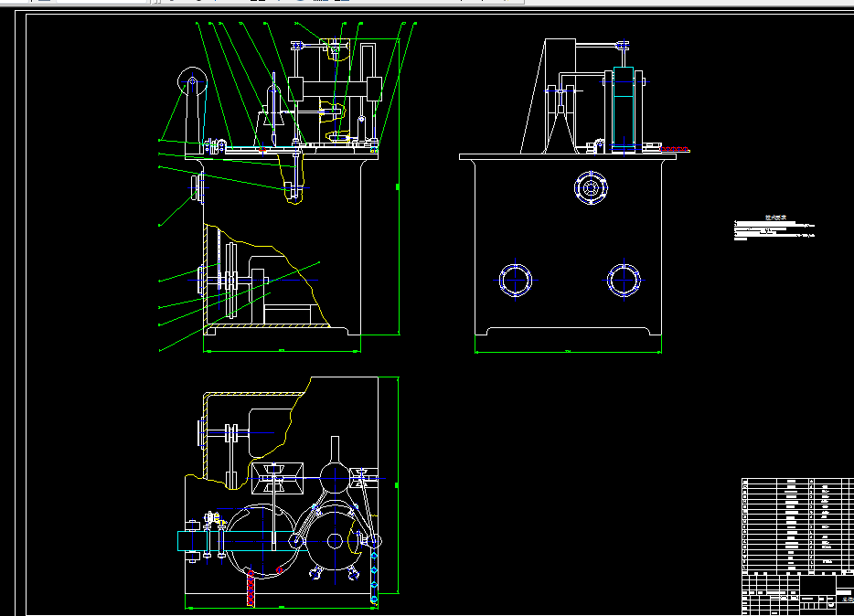Pick the lower-right circular port in the side view

coord(624,281)
